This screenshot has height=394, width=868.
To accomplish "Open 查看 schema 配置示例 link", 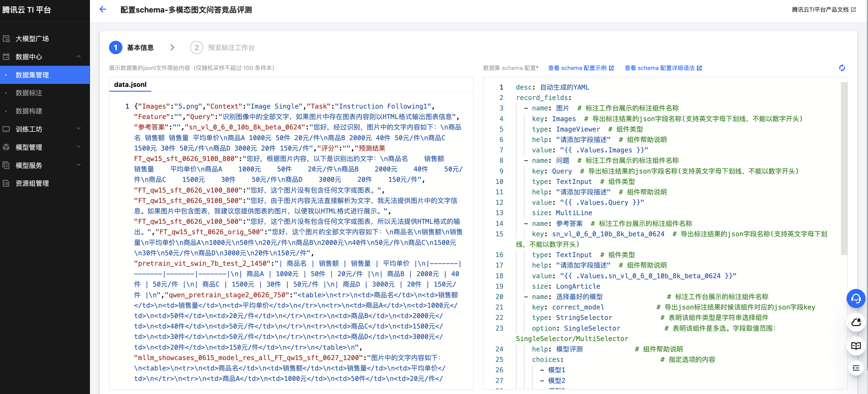I will click(581, 68).
